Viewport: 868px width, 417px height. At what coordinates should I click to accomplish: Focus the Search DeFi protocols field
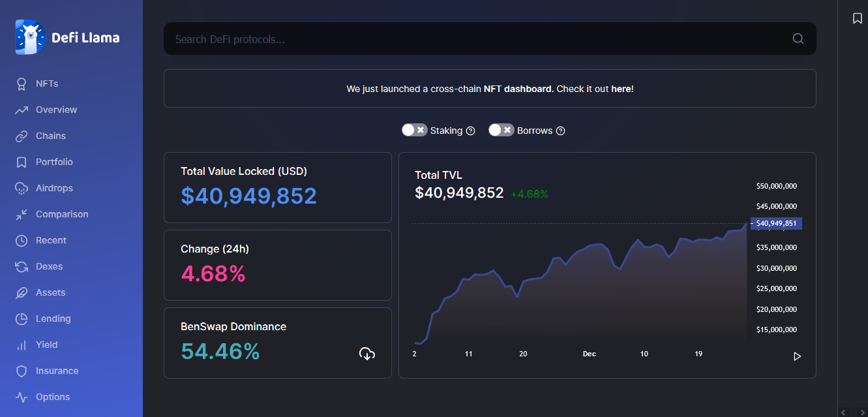[x=479, y=39]
